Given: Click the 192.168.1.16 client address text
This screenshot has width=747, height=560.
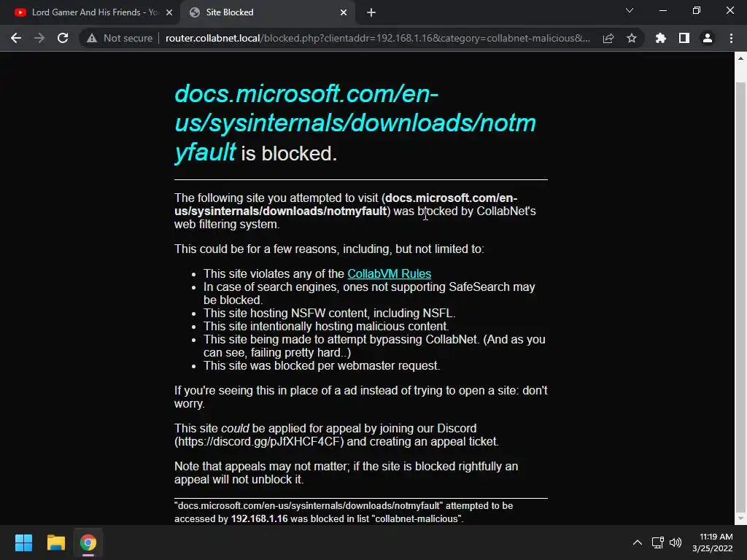Looking at the screenshot, I should pos(259,518).
